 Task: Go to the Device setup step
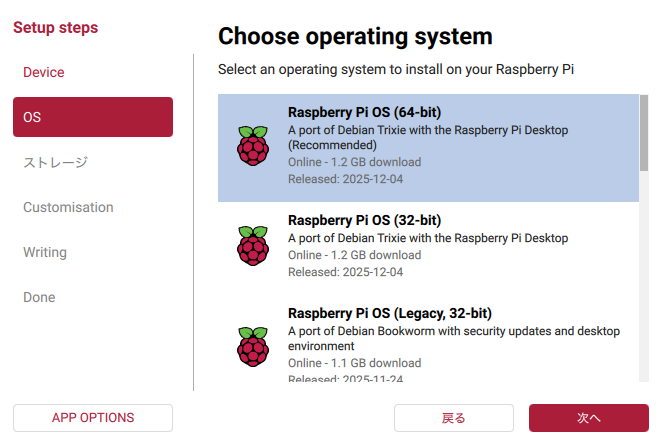point(44,72)
